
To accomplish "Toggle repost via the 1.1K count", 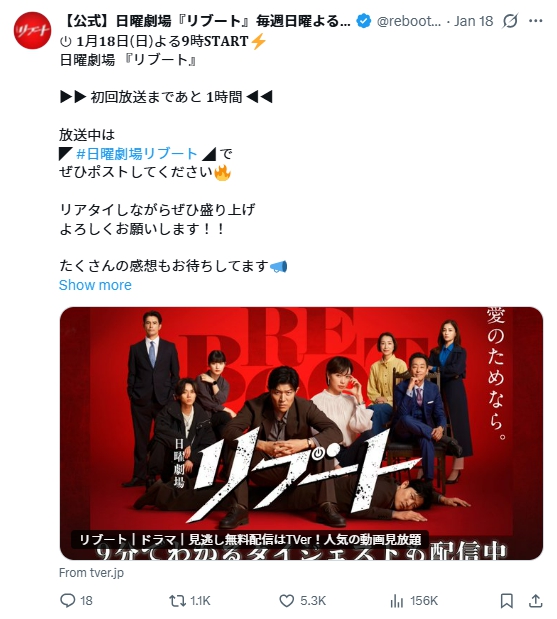I will click(x=200, y=601).
